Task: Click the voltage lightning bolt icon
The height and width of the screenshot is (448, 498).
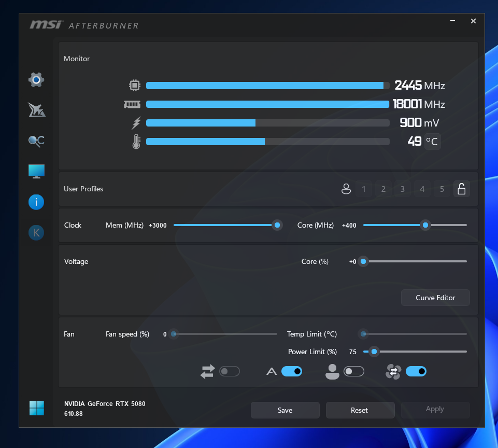Action: tap(136, 123)
